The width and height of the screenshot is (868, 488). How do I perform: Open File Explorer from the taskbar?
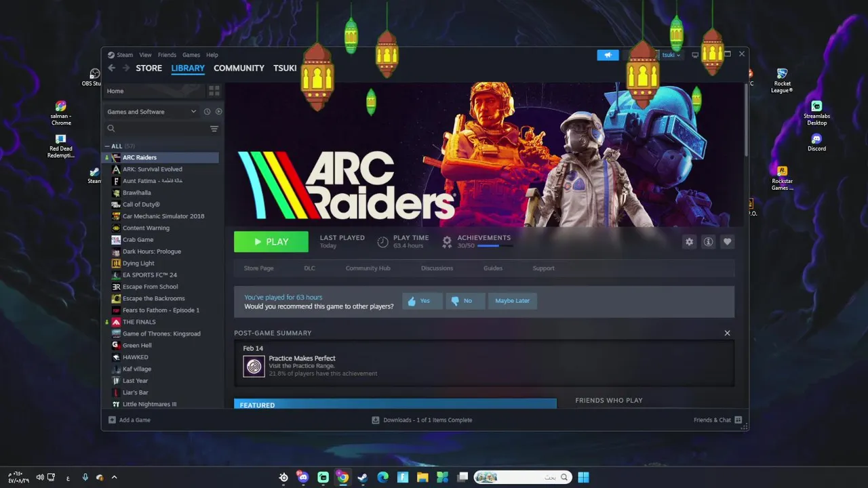pos(422,477)
